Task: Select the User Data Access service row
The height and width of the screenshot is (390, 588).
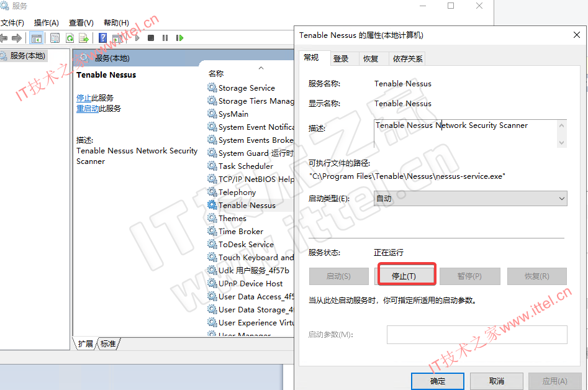Action: click(x=251, y=296)
